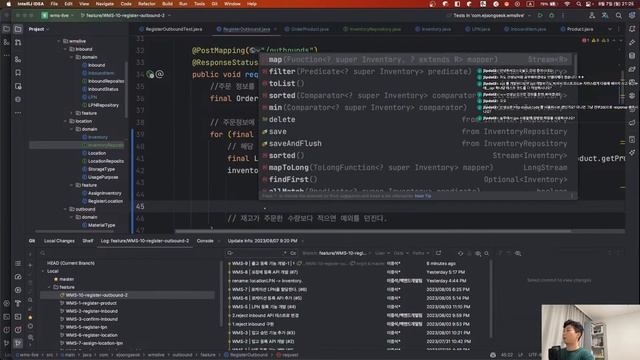Select toList() completion suggestion
Viewport: 640px width, 360px height.
(416, 83)
